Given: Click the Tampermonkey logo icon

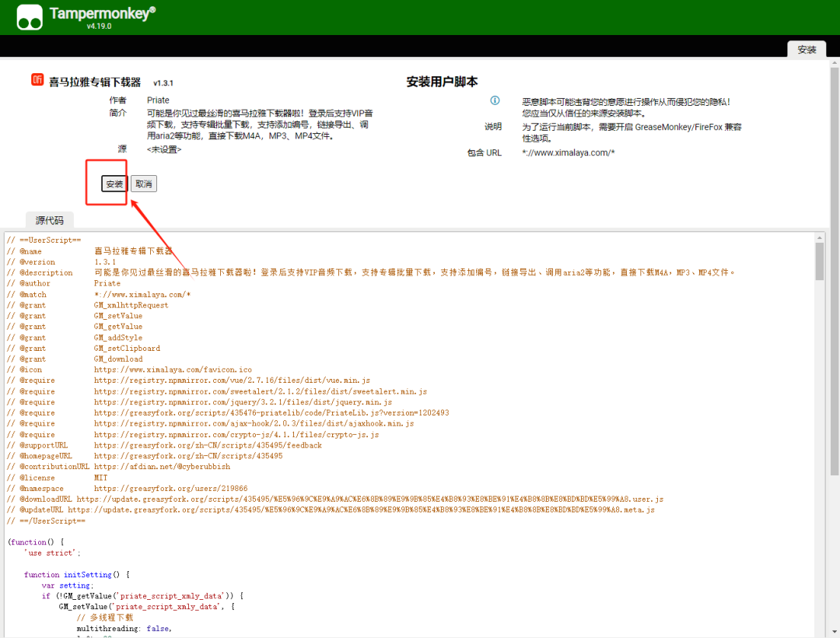Looking at the screenshot, I should 30,17.
